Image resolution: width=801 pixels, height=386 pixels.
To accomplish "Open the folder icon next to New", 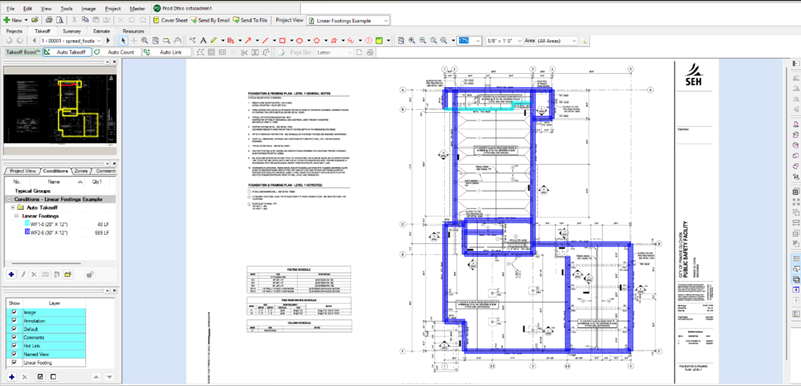I will click(x=35, y=20).
